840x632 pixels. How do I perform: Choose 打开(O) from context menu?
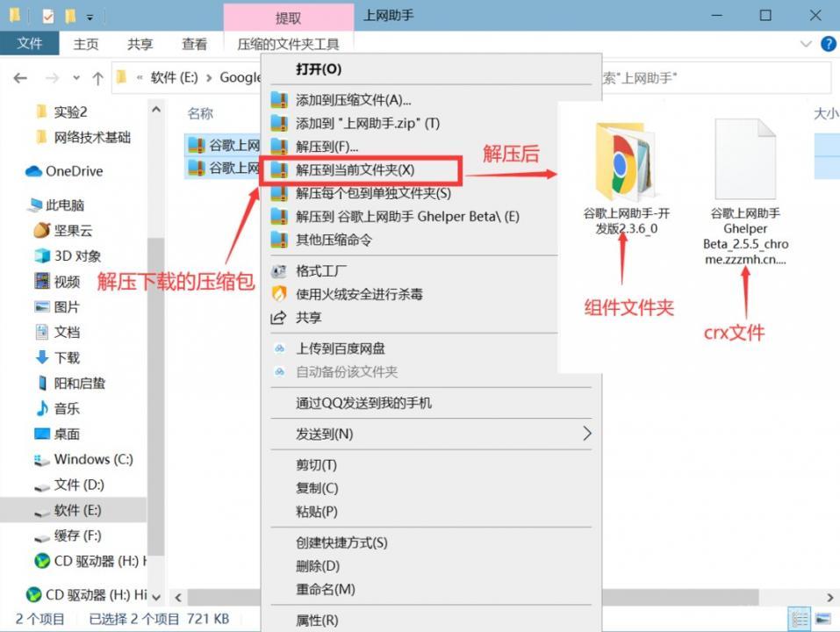430,69
